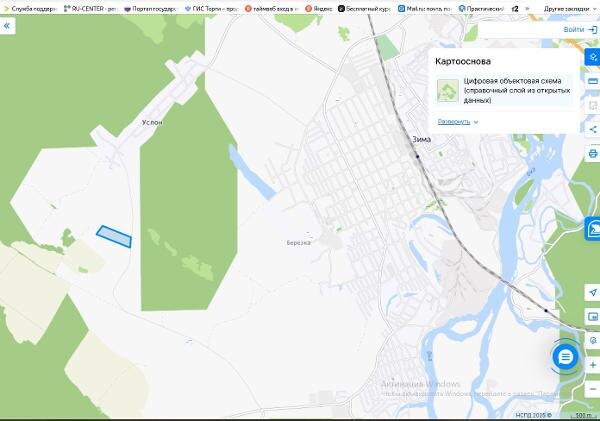Open the Служба поддержки bookmark
This screenshot has width=600, height=421.
[x=30, y=8]
